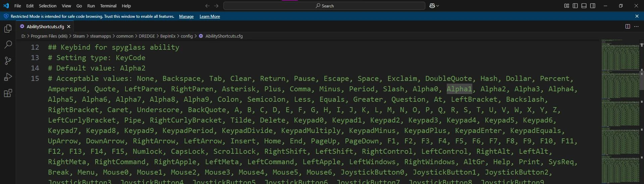
Task: Click the word JoystickButton0
Action: click(372, 172)
